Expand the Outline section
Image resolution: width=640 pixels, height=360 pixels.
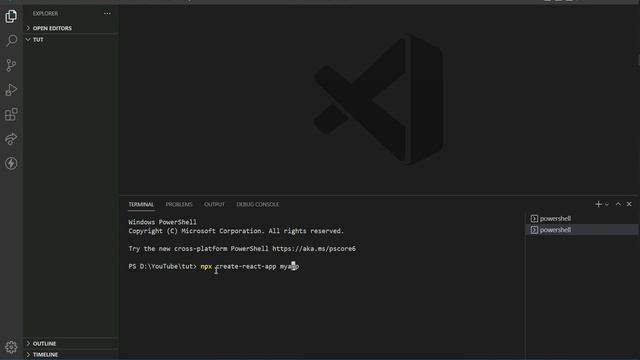(x=71, y=344)
